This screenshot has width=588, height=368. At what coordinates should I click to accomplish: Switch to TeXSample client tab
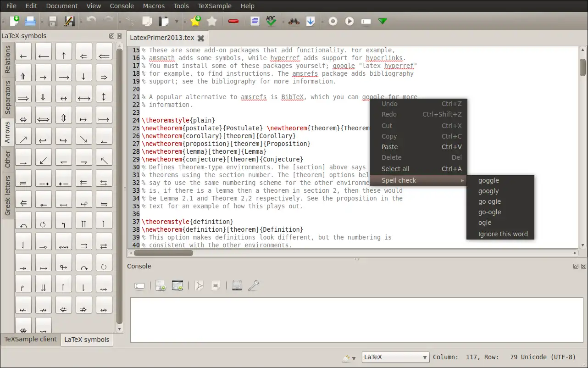point(30,340)
